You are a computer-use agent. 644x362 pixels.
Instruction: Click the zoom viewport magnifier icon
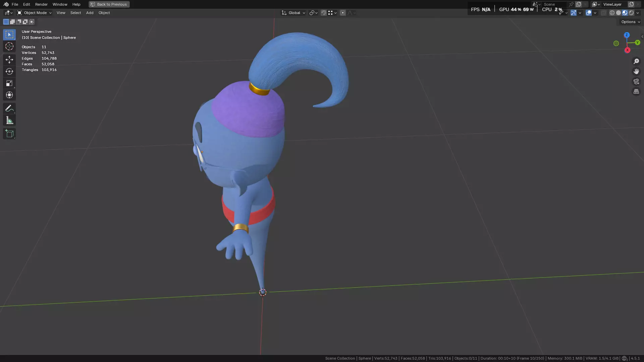(x=636, y=61)
